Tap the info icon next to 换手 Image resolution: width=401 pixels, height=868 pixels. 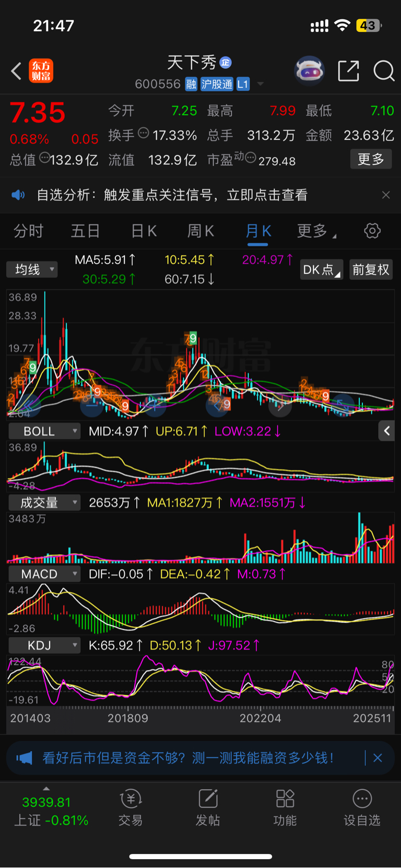click(143, 133)
